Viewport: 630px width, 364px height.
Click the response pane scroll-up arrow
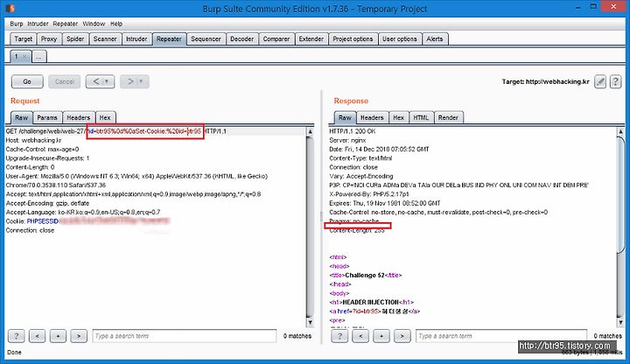[x=620, y=131]
